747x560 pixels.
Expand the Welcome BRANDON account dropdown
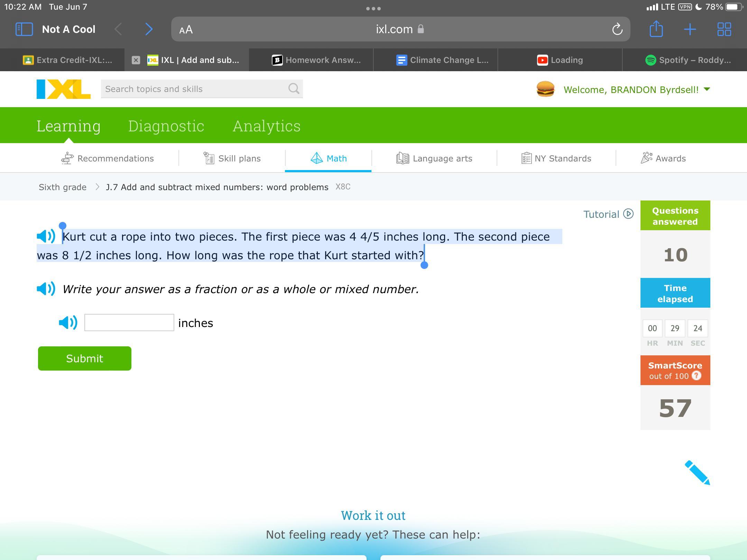pyautogui.click(x=707, y=90)
